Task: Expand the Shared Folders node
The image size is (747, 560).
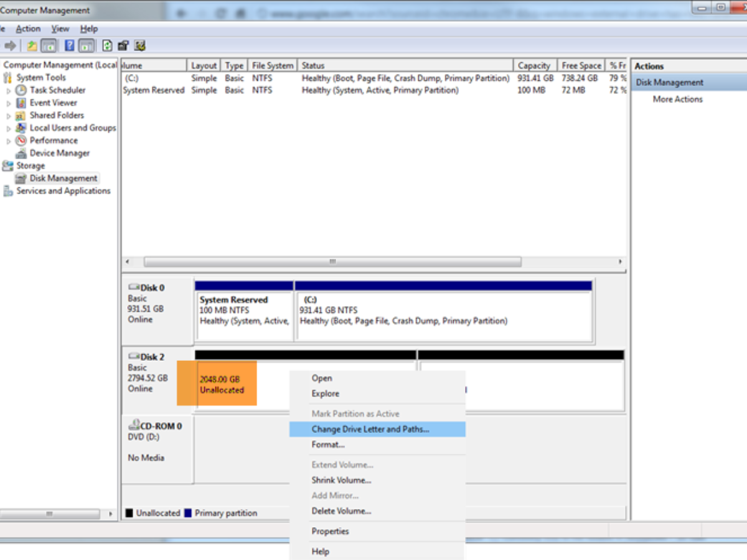Action: (9, 115)
